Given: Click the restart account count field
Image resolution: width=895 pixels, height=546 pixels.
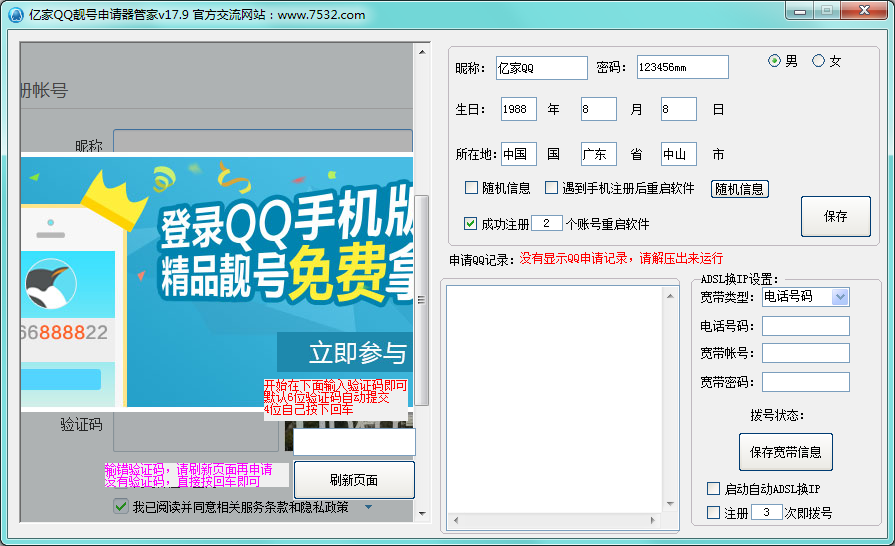Looking at the screenshot, I should [547, 223].
